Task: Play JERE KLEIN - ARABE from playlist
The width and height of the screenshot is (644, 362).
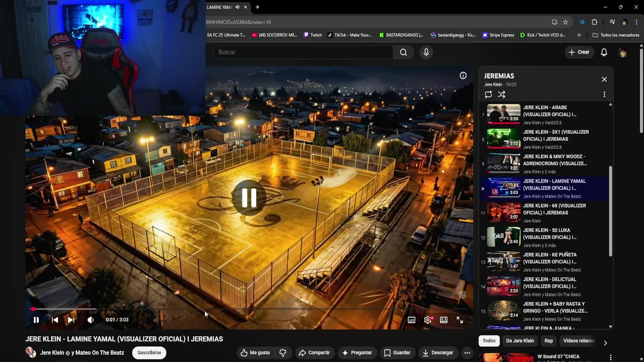Action: click(544, 115)
